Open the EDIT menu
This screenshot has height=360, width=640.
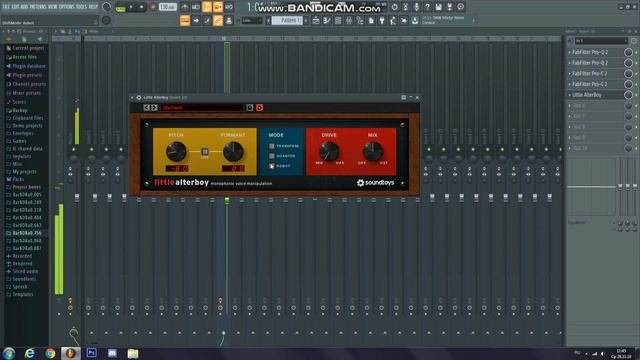click(16, 7)
